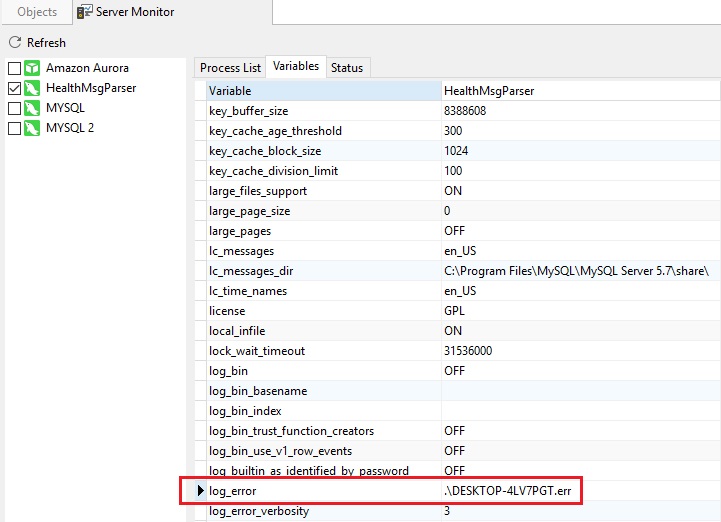Select the large_pages variable

[240, 231]
